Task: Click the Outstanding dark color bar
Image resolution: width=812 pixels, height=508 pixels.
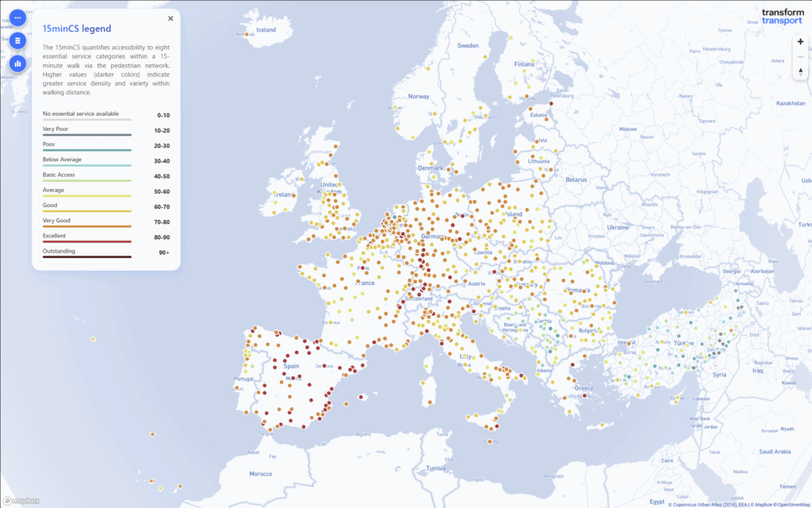Action: [87, 257]
